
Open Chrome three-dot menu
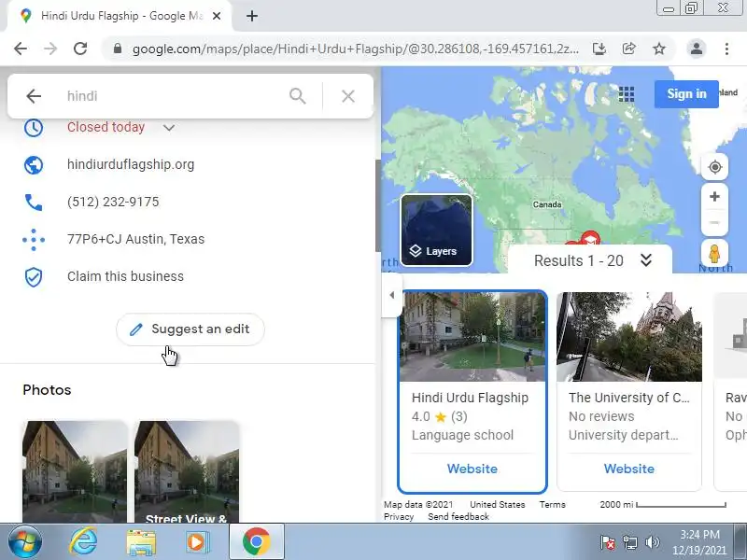(726, 49)
